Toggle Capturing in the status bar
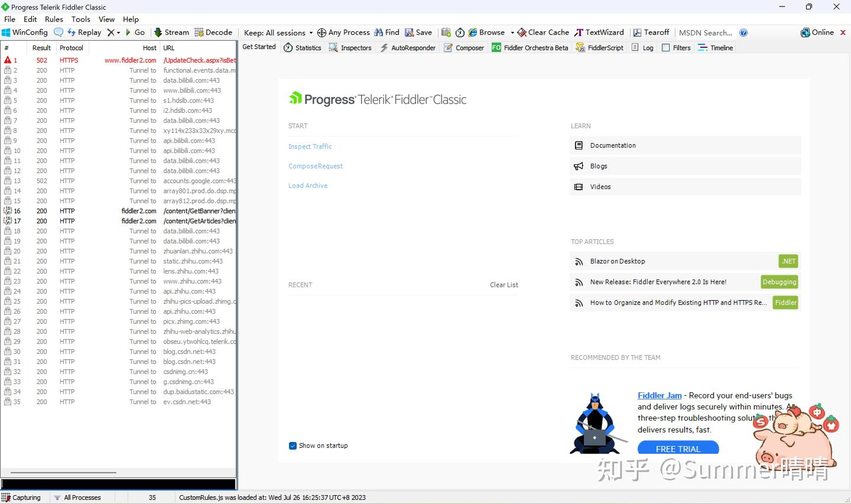 pyautogui.click(x=21, y=498)
